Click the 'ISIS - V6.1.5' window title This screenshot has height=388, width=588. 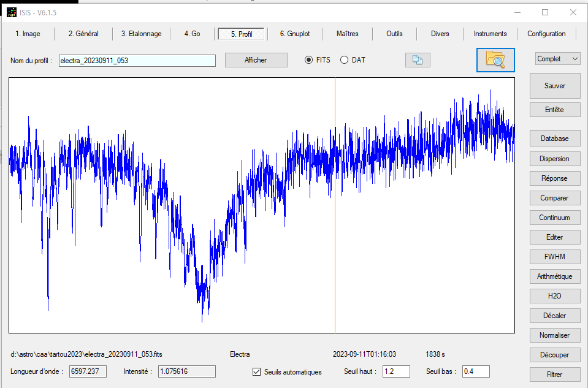point(38,13)
